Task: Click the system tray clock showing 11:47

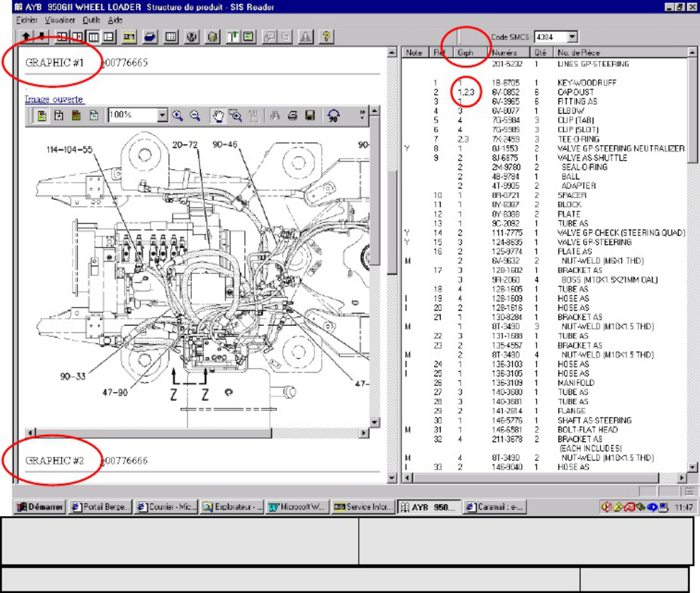Action: (x=683, y=507)
